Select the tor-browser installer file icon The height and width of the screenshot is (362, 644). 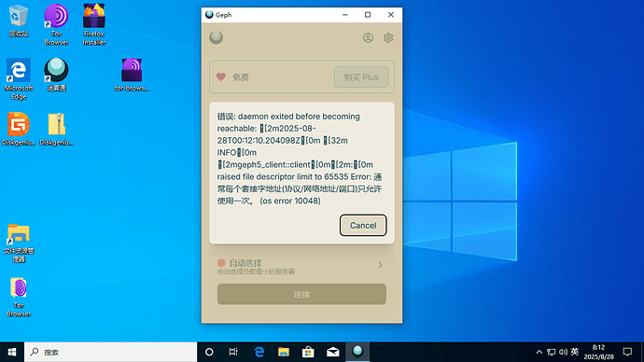click(132, 75)
